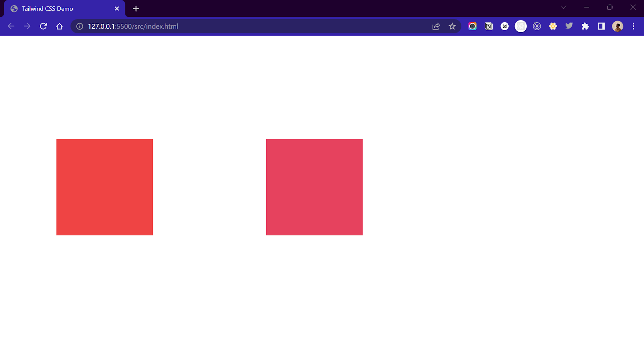Open the concentric circles extension

coord(537,26)
